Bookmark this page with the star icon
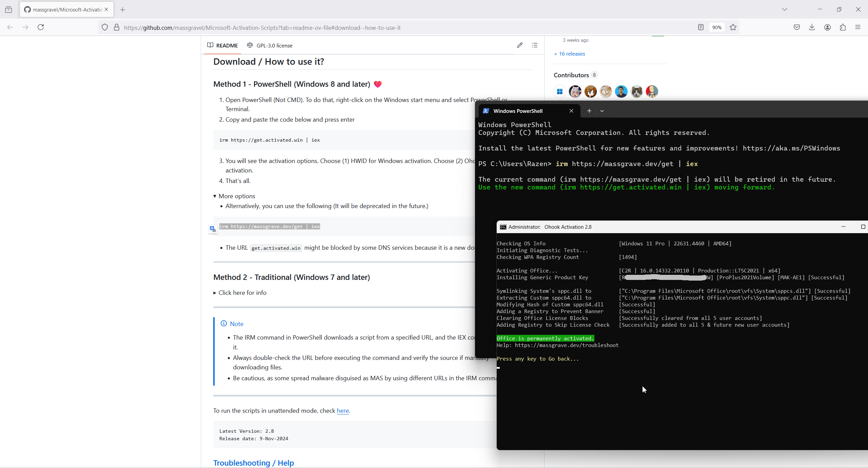 tap(733, 27)
